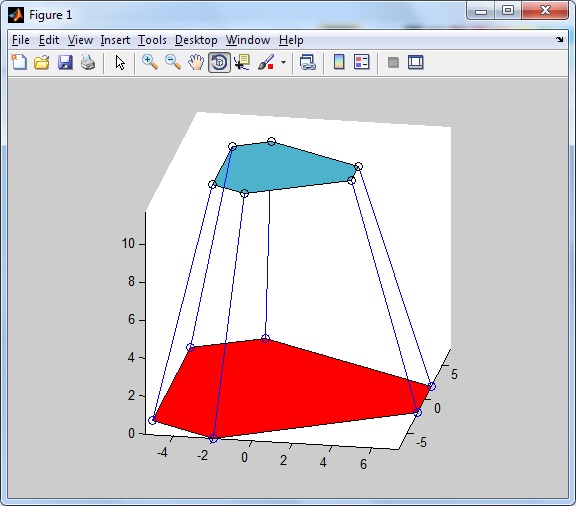This screenshot has height=506, width=576.
Task: Save the figure with floppy disk icon
Action: [65, 62]
